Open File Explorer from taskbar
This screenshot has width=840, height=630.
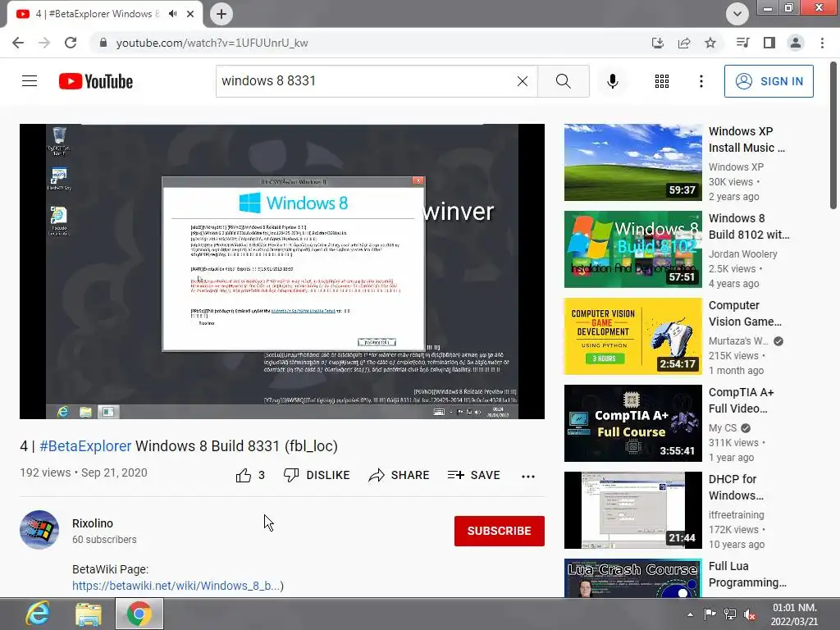(89, 614)
